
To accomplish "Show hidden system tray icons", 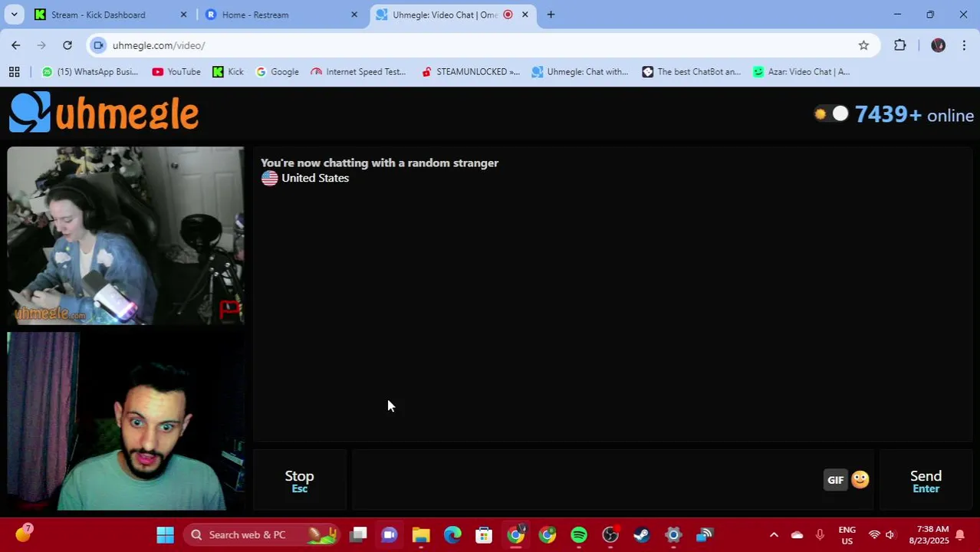I will coord(774,534).
